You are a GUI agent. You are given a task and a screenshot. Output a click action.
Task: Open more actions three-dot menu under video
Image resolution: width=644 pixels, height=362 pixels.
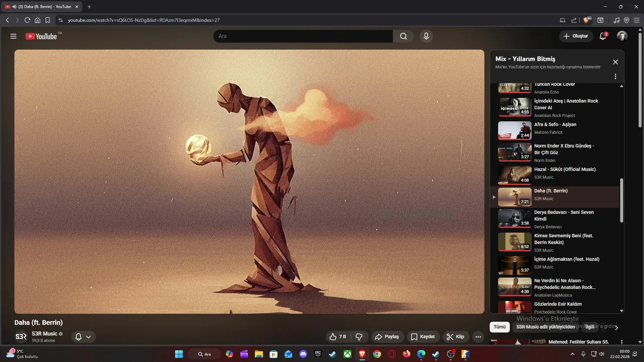[478, 337]
